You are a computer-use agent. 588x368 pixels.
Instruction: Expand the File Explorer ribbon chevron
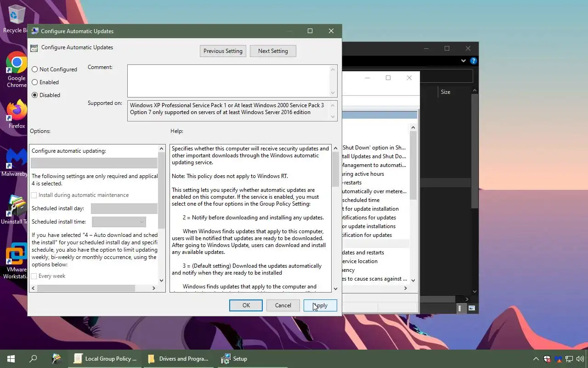point(464,61)
